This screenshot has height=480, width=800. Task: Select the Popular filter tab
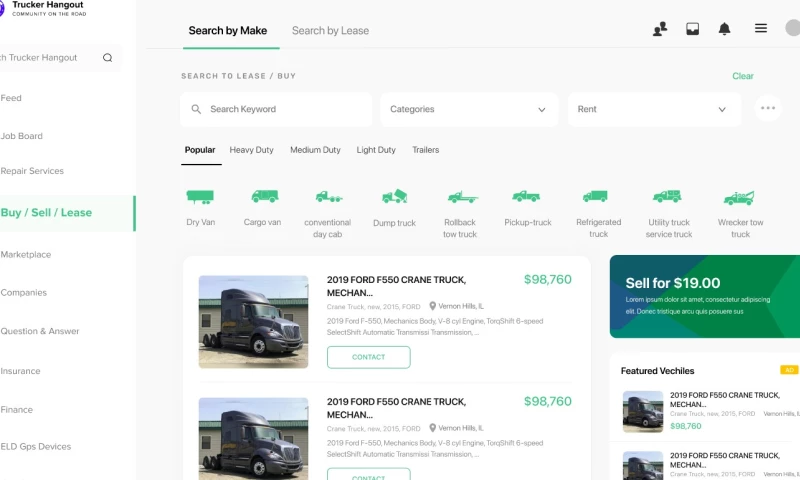pos(200,150)
